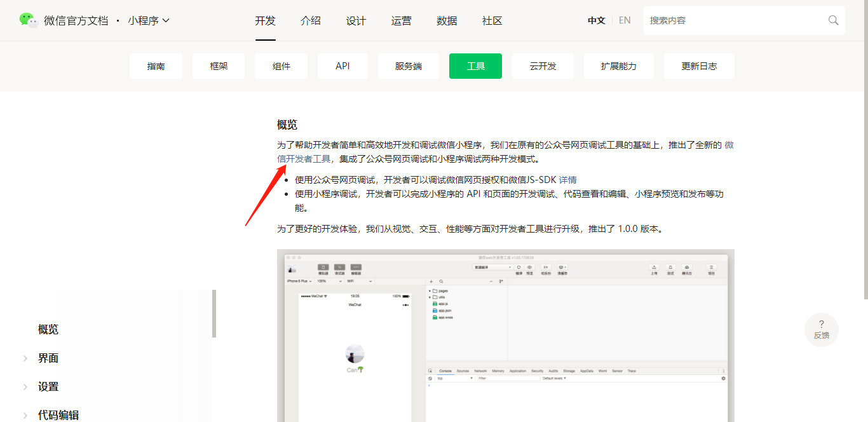
Task: Expand the 界面 sidebar section
Action: 25,358
